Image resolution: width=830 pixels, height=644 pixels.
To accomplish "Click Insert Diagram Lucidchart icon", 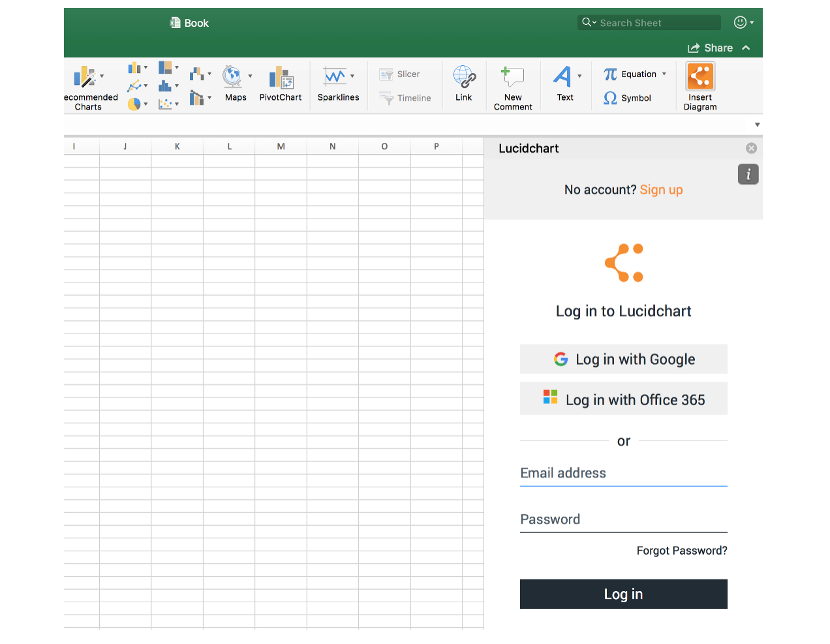I will [x=700, y=76].
